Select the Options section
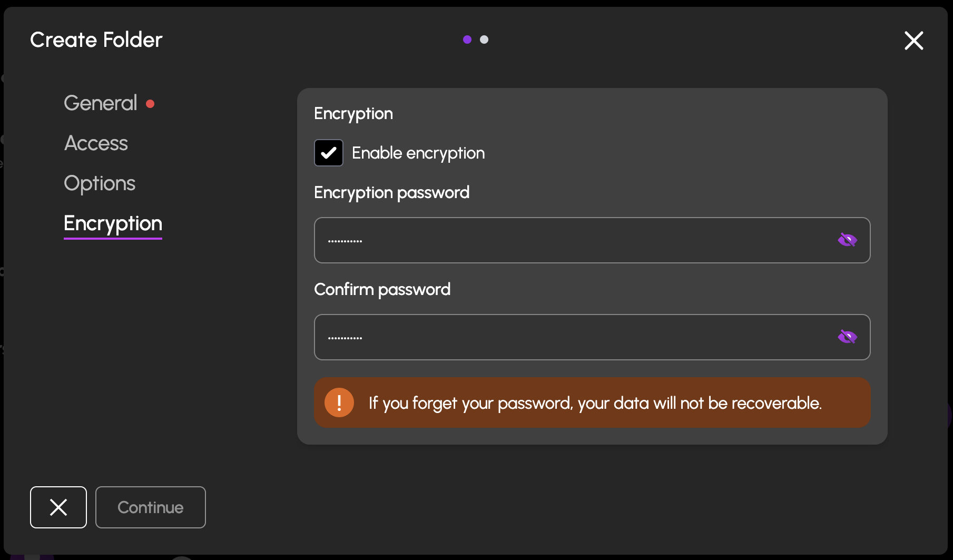Image resolution: width=953 pixels, height=560 pixels. click(100, 183)
